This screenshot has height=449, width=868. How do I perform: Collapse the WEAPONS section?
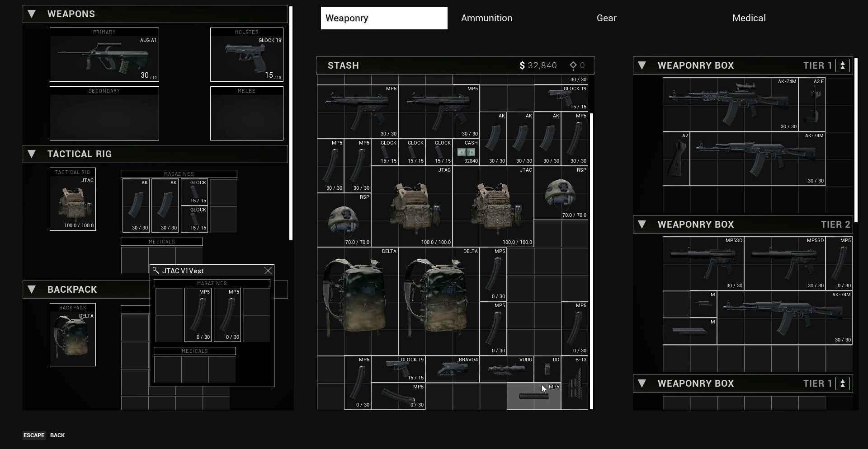click(32, 14)
